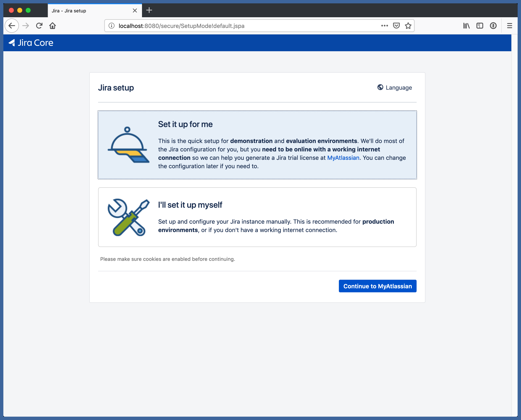
Task: Open the Firefox library icon
Action: coord(466,26)
